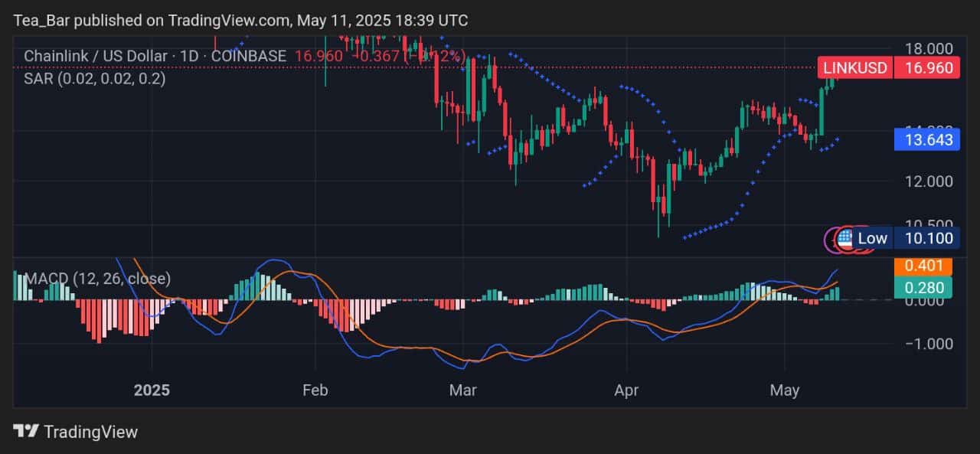The image size is (980, 454).
Task: Click the 2025 label on time axis
Action: (152, 390)
